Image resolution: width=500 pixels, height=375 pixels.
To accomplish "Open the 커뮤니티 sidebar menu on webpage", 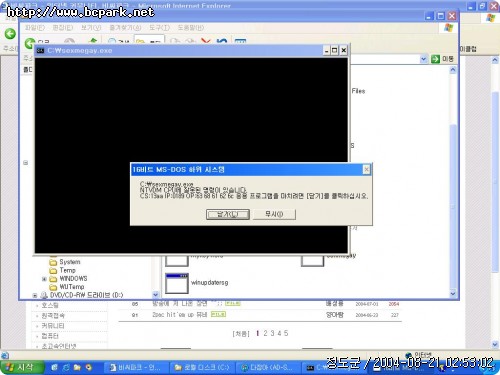I will tap(53, 326).
